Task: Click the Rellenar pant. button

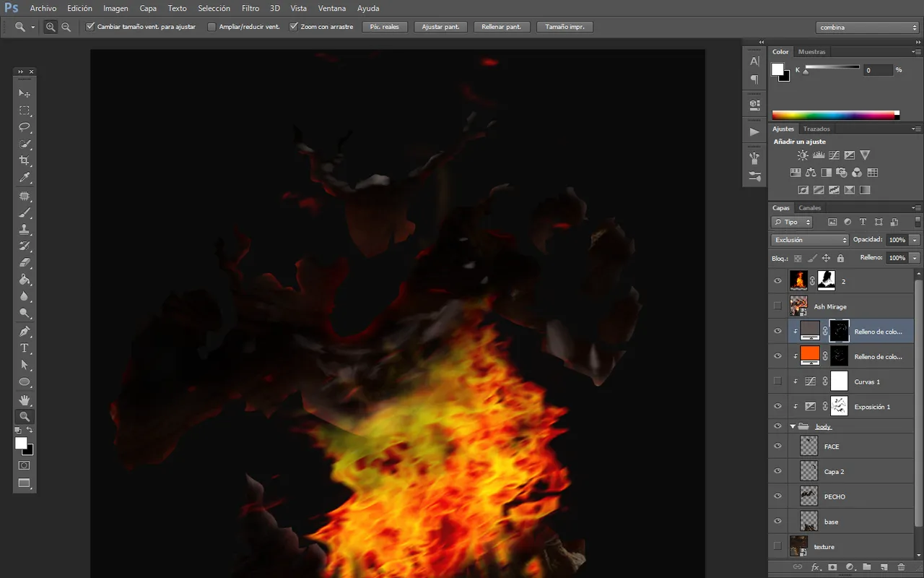Action: point(502,27)
